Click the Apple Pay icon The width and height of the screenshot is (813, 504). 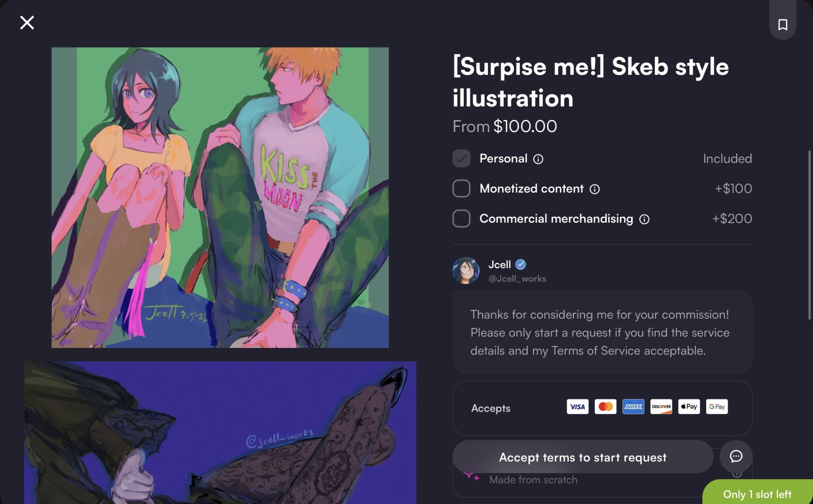coord(689,406)
